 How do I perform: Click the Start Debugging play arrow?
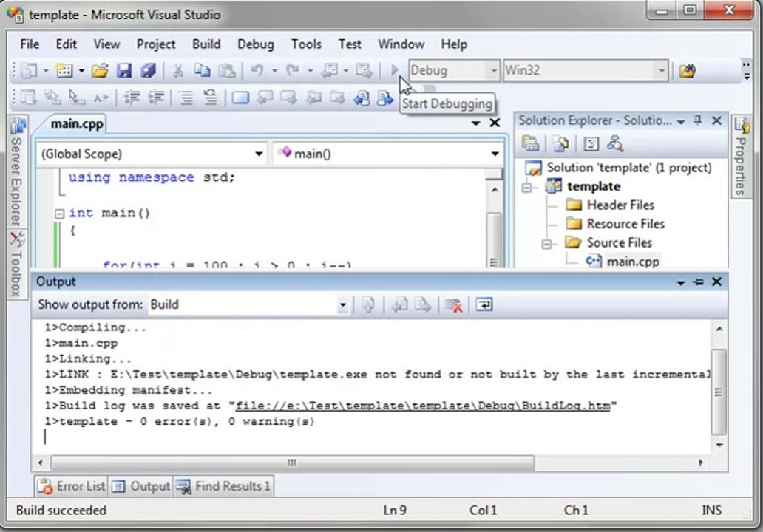pyautogui.click(x=395, y=71)
